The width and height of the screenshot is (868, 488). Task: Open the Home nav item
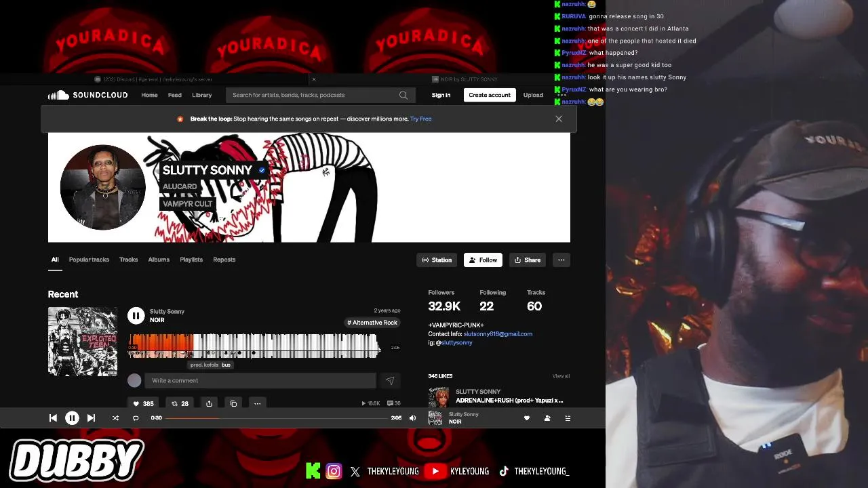click(x=149, y=95)
